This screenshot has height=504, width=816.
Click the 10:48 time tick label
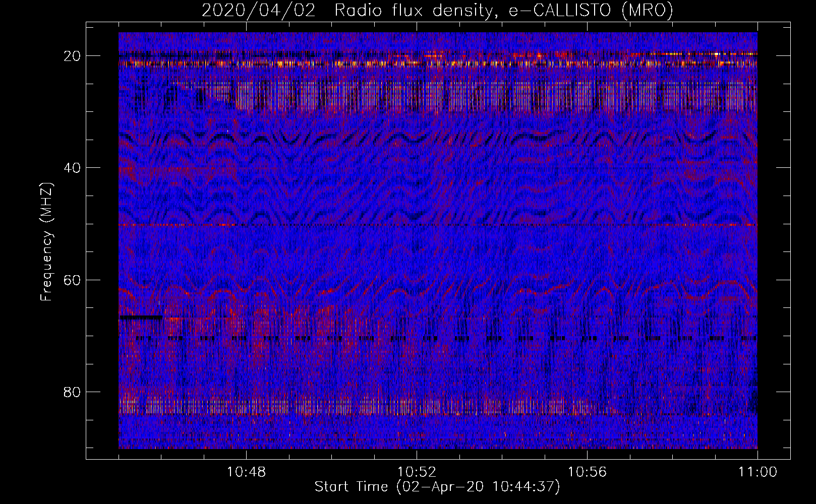[247, 472]
